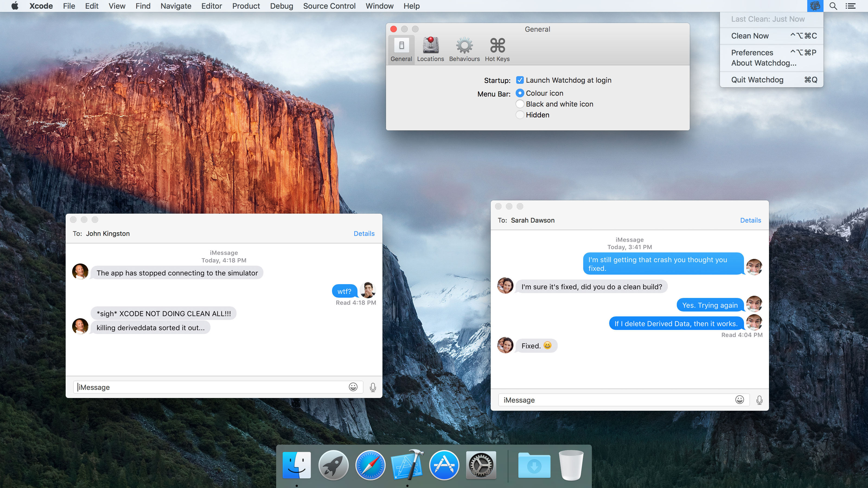
Task: Open Downloads folder in the Dock
Action: point(534,465)
